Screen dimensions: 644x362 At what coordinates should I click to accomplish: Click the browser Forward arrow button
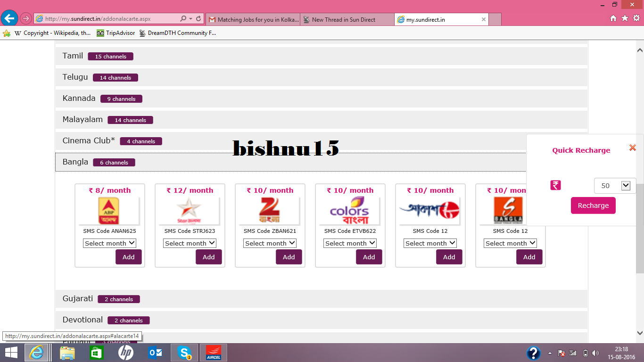point(25,19)
